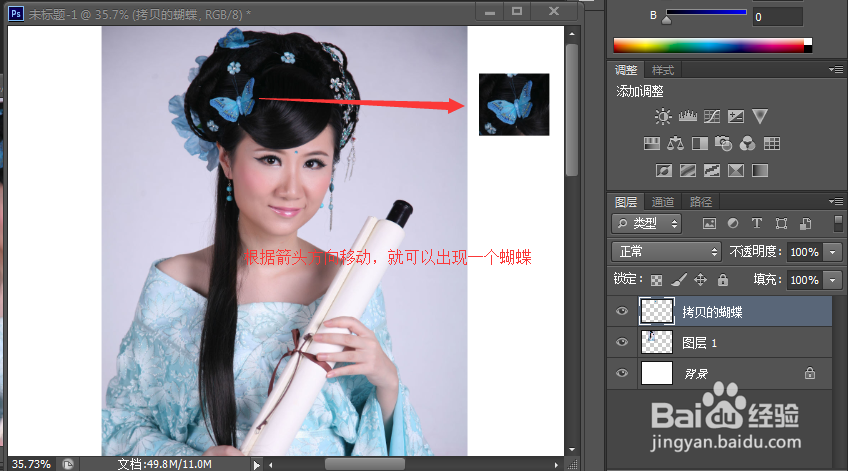Switch to the 路径 tab
848x471 pixels.
700,202
